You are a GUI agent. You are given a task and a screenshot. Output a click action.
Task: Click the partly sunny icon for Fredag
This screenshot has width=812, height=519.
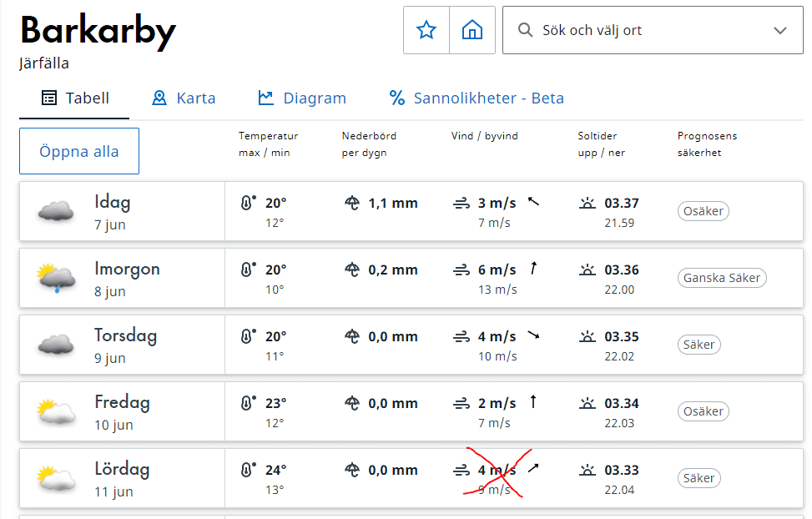click(57, 412)
